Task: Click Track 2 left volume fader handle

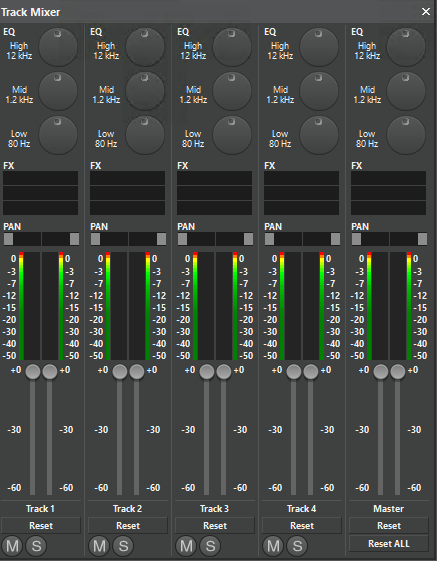Action: pos(120,372)
